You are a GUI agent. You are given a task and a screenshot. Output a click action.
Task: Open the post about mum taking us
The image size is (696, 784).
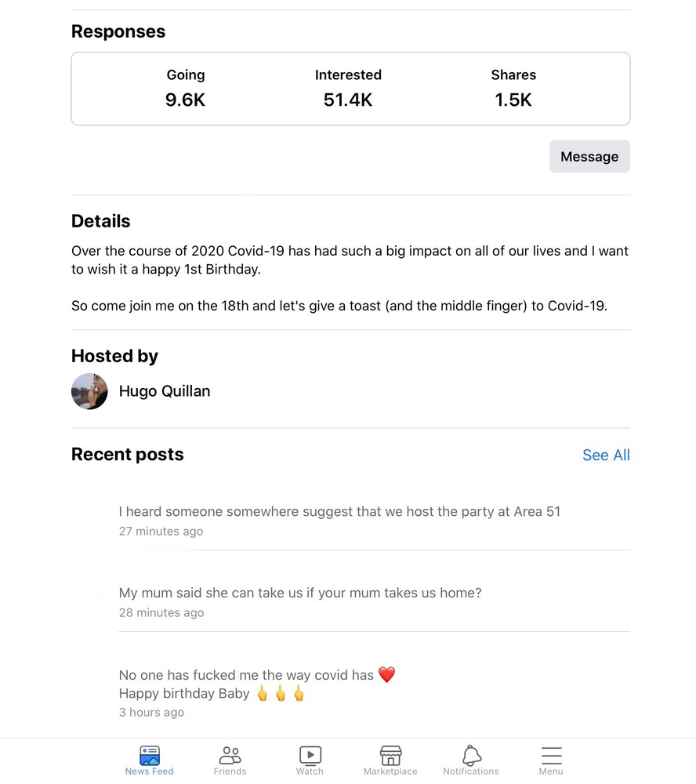pos(300,593)
